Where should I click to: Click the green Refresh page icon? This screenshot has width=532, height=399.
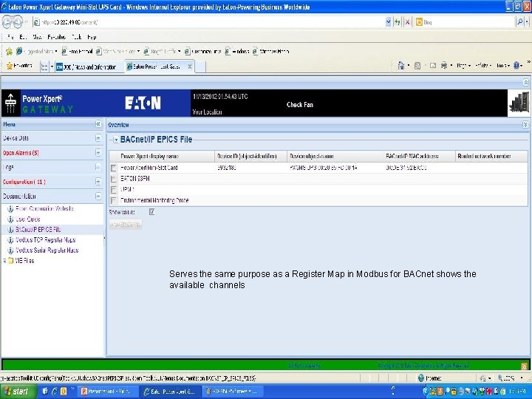pyautogui.click(x=398, y=22)
